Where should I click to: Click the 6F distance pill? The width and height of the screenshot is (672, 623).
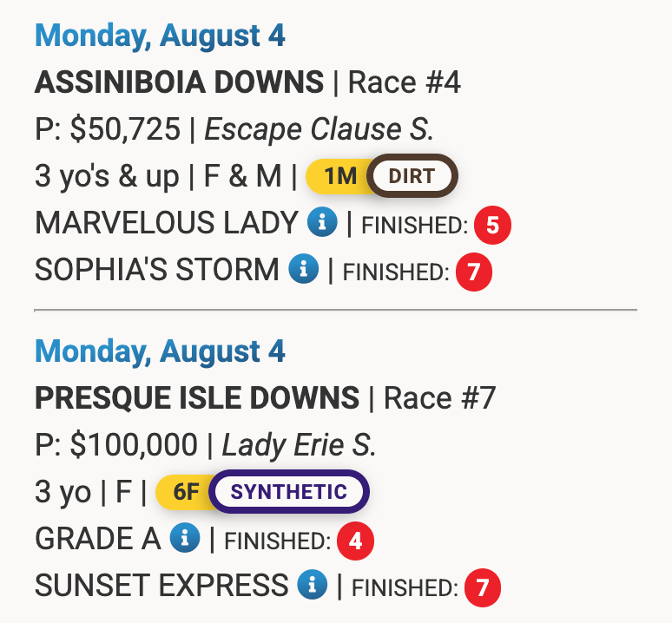[185, 492]
